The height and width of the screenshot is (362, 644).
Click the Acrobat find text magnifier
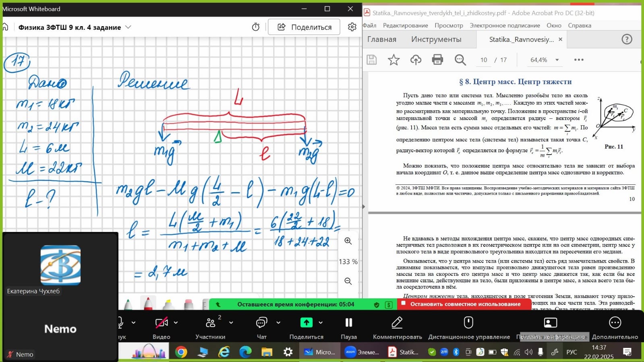460,60
